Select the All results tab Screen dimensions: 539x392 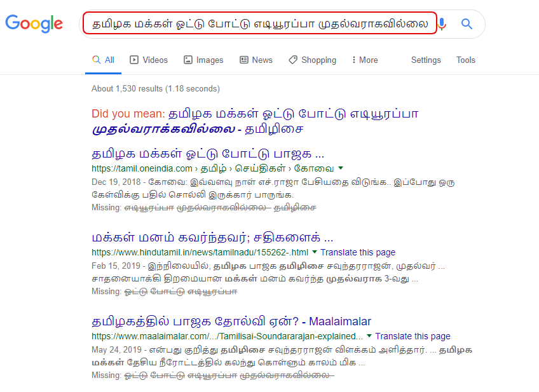(103, 60)
